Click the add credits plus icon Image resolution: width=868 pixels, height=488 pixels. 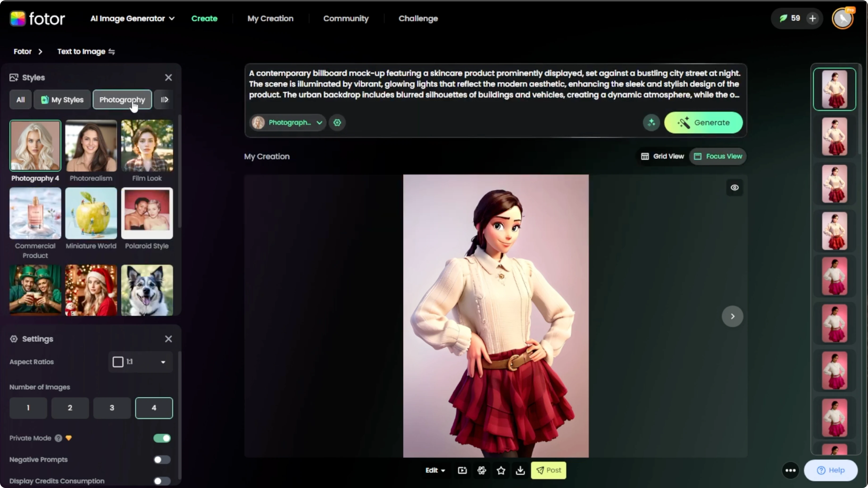point(812,19)
